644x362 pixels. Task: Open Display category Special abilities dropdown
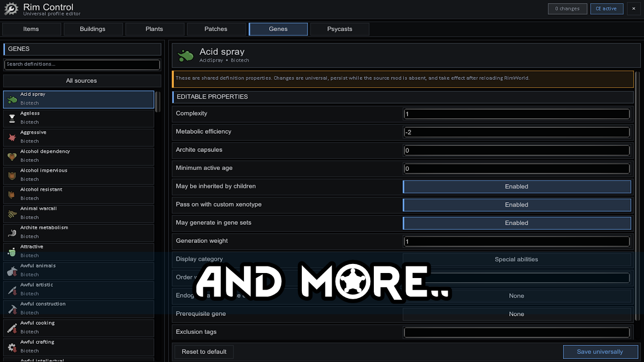tap(517, 259)
